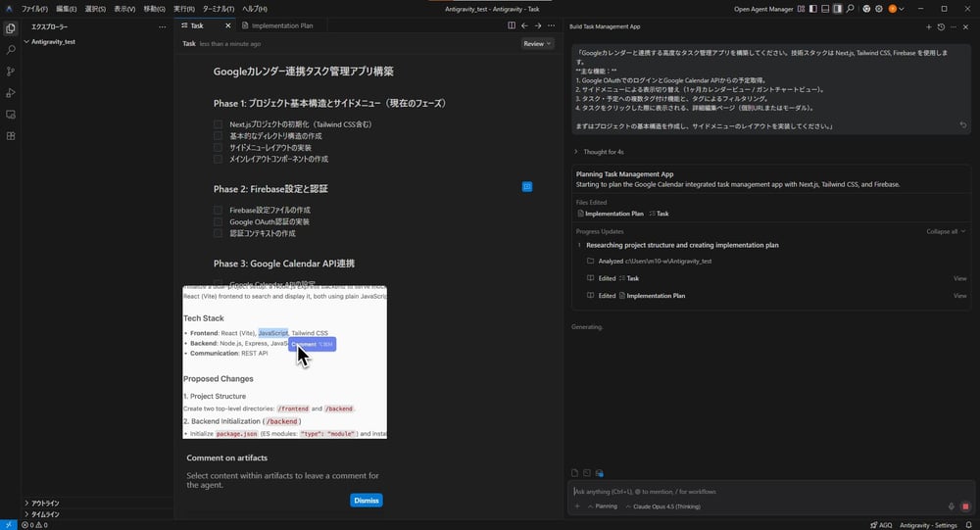Open the ターミナル(T) menu
980x530 pixels.
[219, 9]
